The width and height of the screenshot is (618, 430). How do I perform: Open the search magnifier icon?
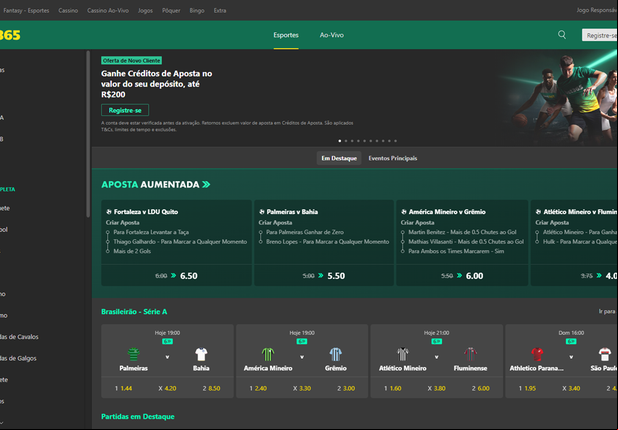coord(562,35)
